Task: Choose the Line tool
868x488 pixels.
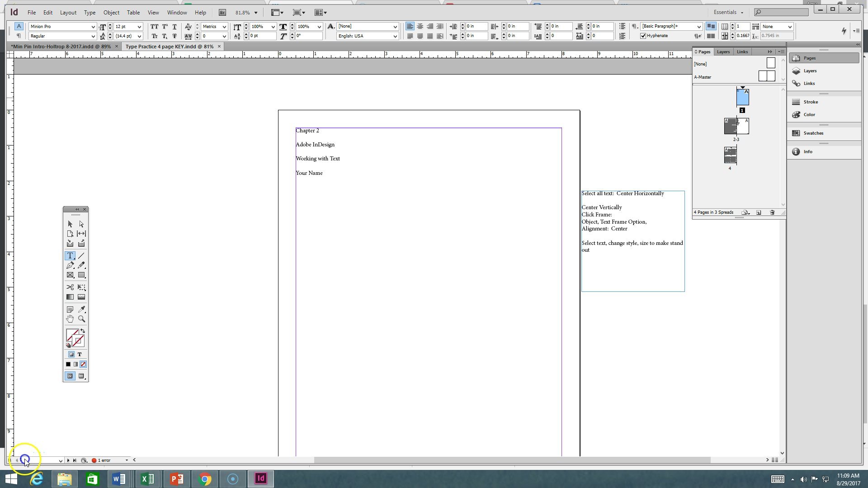Action: click(x=81, y=256)
